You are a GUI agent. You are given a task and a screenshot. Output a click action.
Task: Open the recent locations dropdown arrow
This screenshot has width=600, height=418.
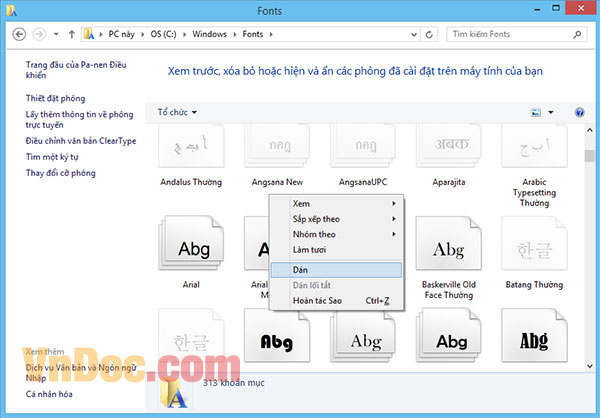[56, 34]
